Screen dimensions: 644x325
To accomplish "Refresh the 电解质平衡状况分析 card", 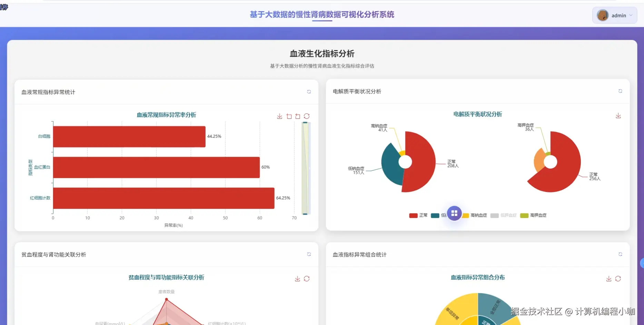I will [620, 91].
